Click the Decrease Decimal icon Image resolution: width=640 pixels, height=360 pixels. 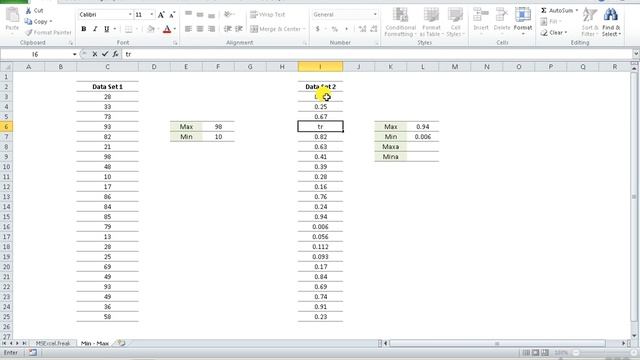coord(373,29)
